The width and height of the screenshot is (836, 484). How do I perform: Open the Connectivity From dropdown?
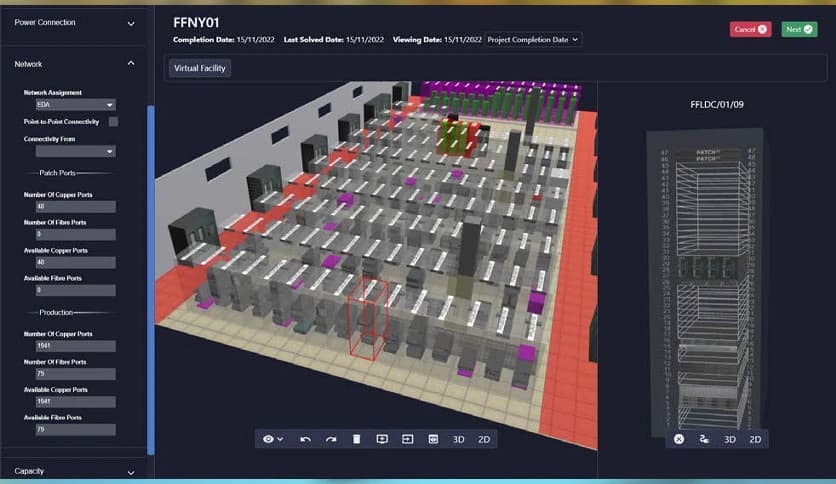(x=75, y=151)
